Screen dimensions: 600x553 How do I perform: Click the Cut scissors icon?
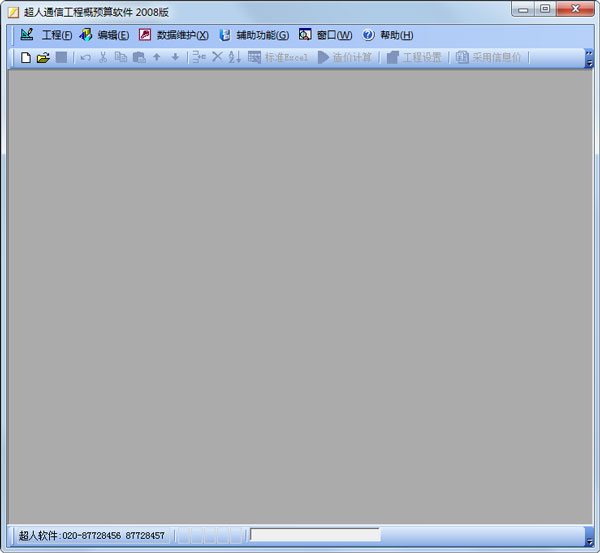point(103,58)
